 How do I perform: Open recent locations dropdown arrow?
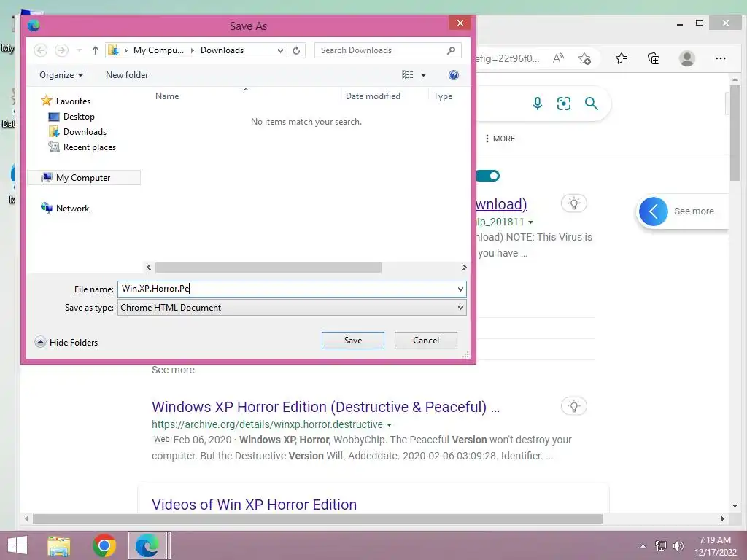click(x=79, y=50)
